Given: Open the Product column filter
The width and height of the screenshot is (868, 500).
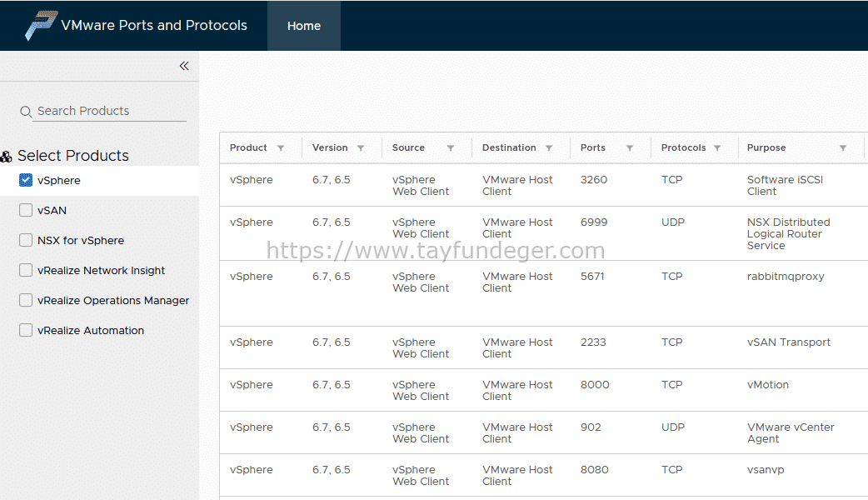Looking at the screenshot, I should [281, 147].
